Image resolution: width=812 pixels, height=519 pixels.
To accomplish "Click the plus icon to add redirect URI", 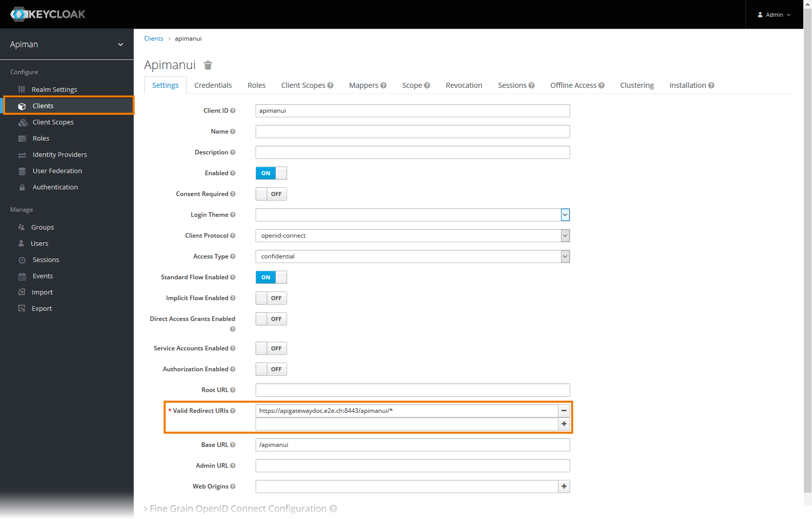I will click(564, 424).
